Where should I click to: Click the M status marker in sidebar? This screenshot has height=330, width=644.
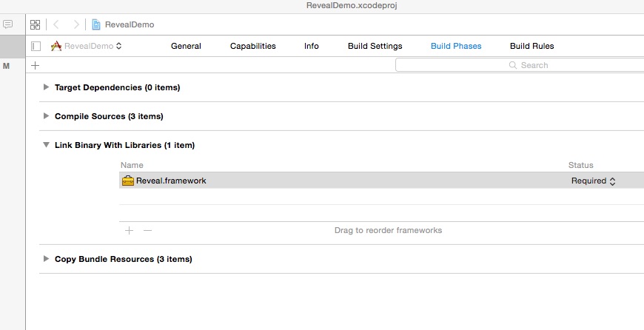[6, 66]
